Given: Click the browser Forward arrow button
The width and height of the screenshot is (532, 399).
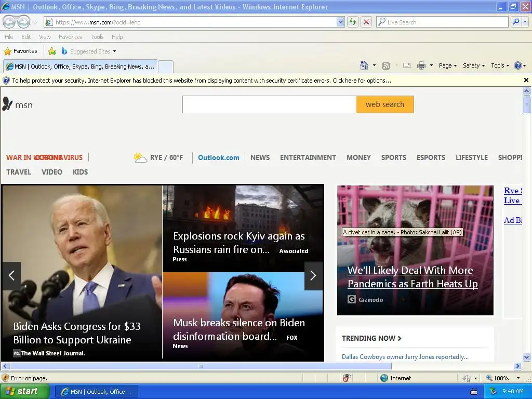Looking at the screenshot, I should 23,22.
